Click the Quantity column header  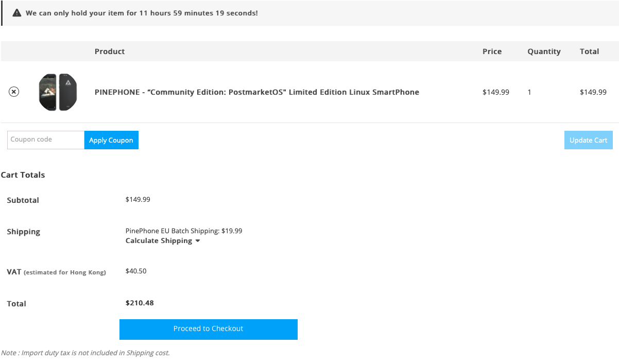[544, 51]
